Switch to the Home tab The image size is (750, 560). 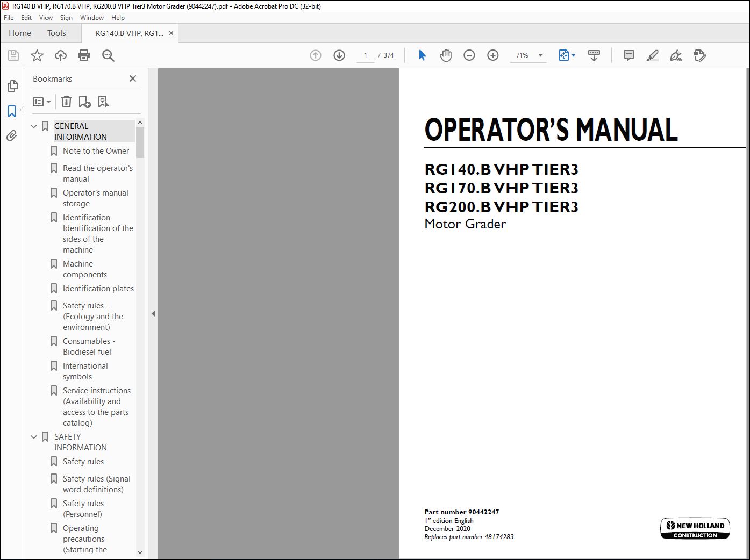click(20, 33)
